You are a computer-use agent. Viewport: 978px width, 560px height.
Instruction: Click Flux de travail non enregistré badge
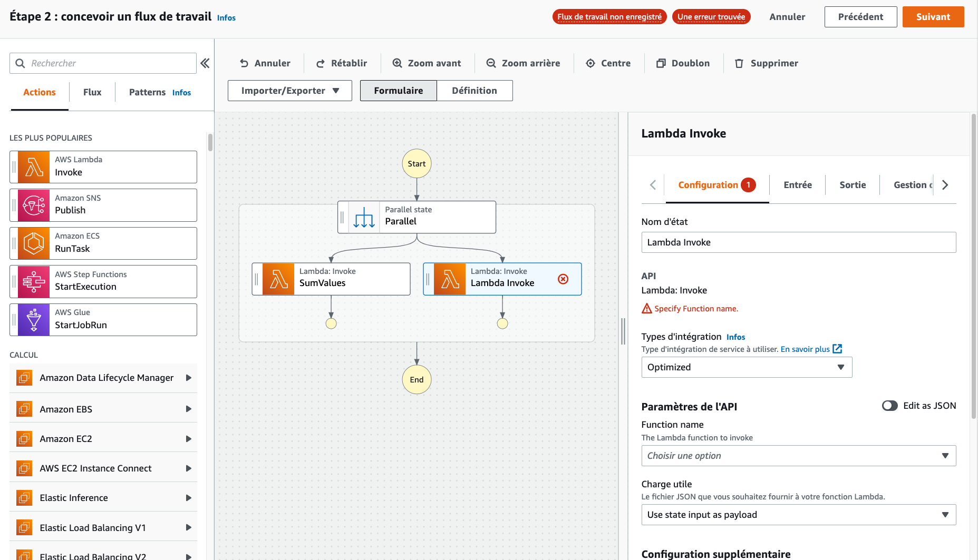click(x=609, y=17)
